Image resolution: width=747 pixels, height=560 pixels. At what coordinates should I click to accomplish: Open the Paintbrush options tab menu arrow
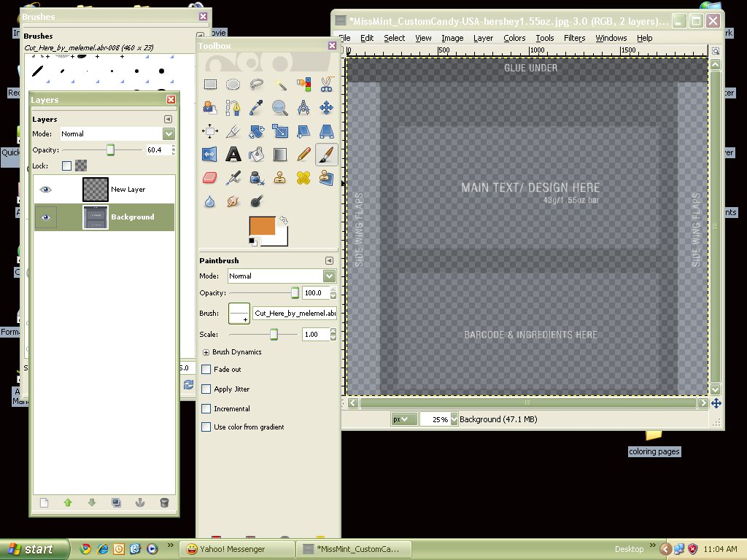coord(329,260)
